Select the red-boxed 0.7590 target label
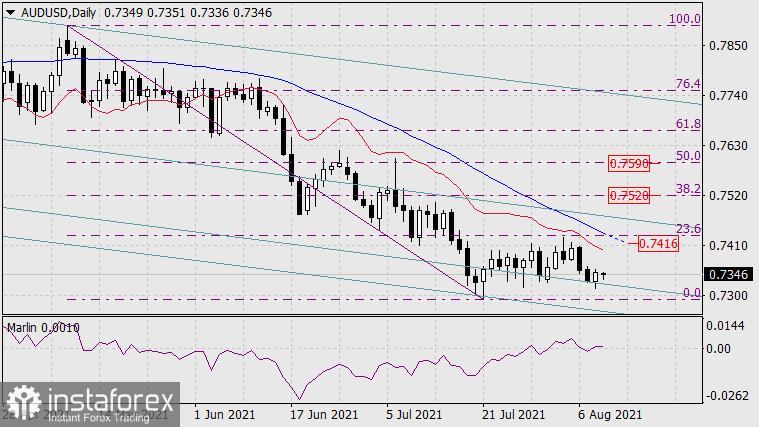The height and width of the screenshot is (427, 759). pos(628,162)
